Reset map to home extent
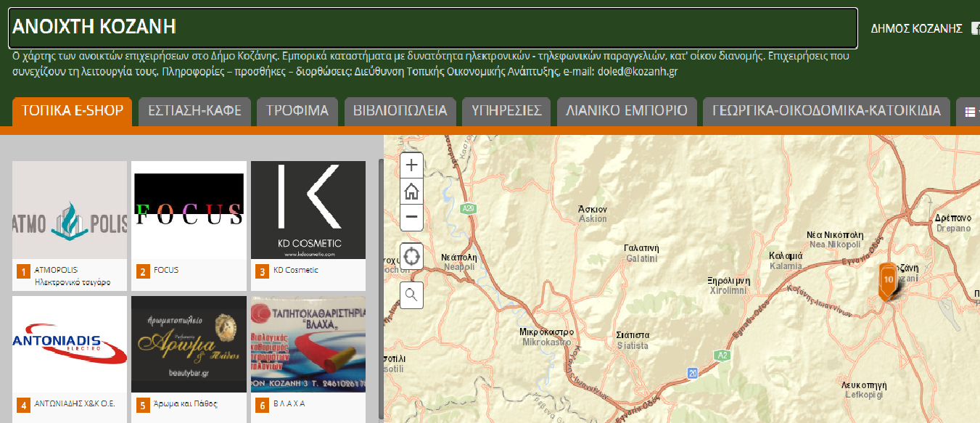The width and height of the screenshot is (980, 423). pyautogui.click(x=411, y=192)
